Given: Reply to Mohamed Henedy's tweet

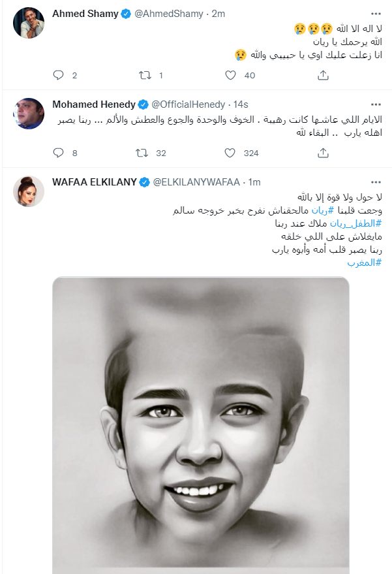Looking at the screenshot, I should [x=59, y=153].
